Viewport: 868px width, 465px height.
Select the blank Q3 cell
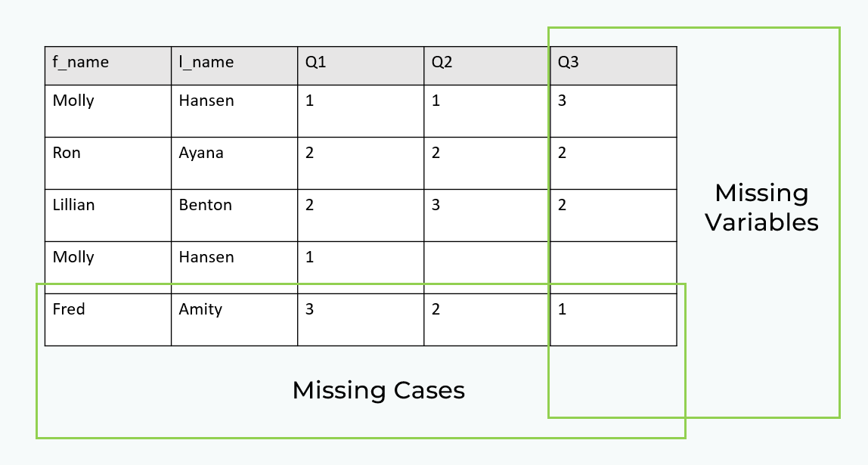tap(613, 267)
